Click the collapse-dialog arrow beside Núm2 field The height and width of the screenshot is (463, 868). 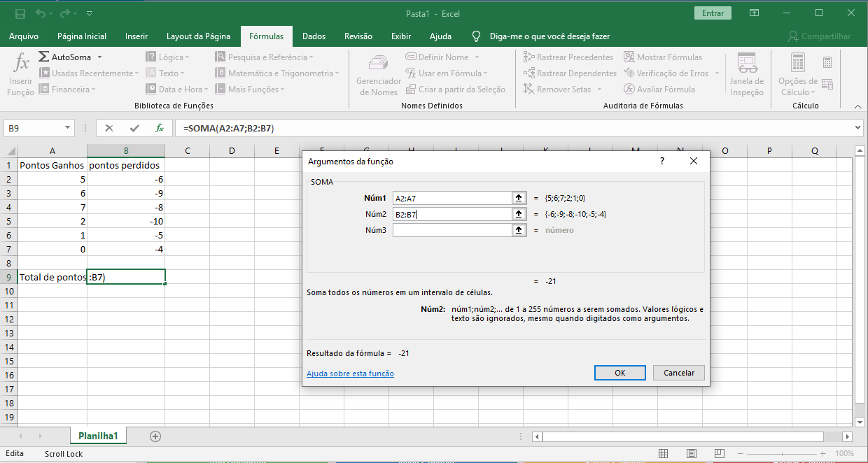tap(519, 214)
